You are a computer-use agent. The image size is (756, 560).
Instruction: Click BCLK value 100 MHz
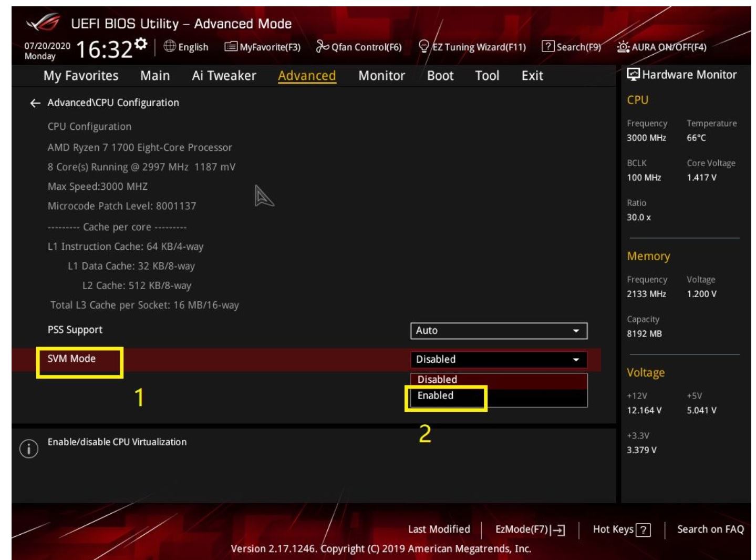[644, 178]
